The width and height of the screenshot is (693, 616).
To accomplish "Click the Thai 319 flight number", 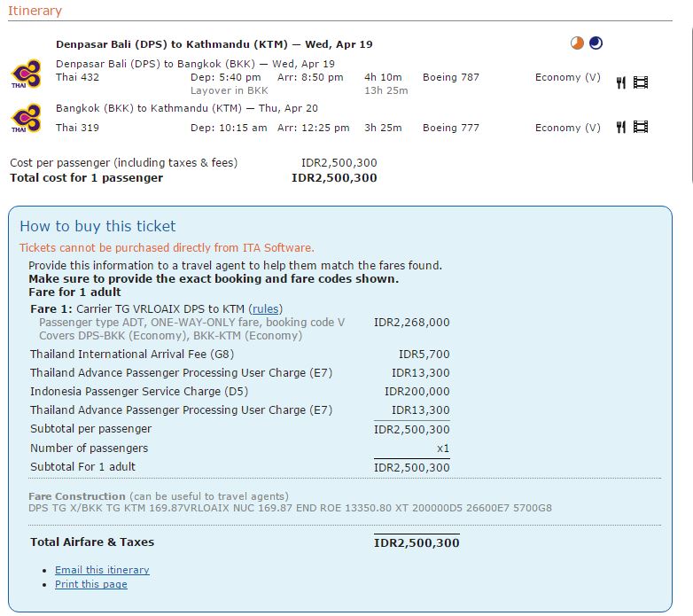I will point(77,128).
